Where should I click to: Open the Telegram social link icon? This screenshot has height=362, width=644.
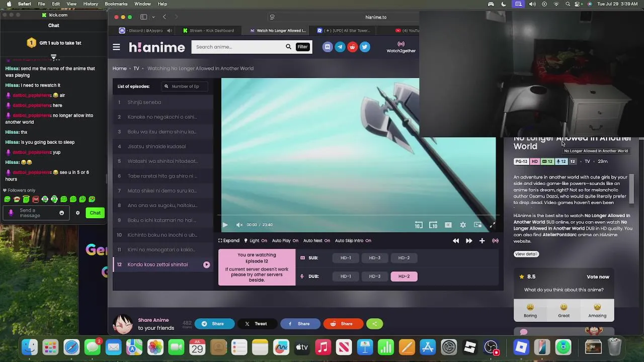click(x=340, y=47)
